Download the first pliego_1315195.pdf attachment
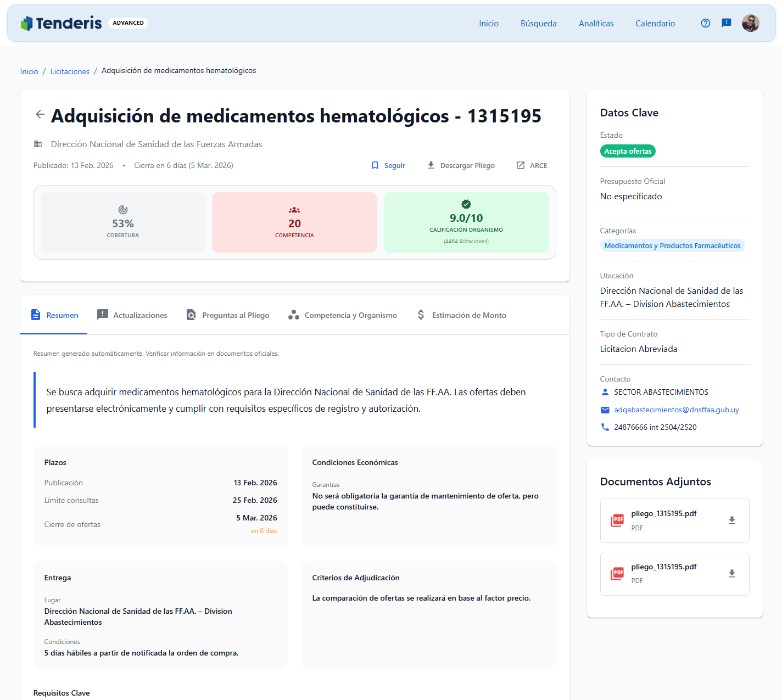Viewport: 782px width, 700px height. (731, 520)
